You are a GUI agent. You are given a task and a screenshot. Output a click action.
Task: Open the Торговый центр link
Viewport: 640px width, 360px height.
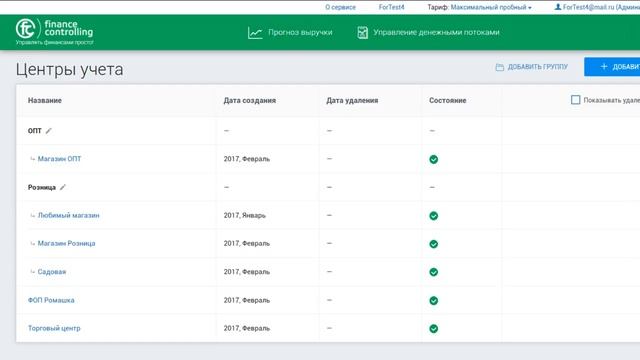click(x=54, y=328)
